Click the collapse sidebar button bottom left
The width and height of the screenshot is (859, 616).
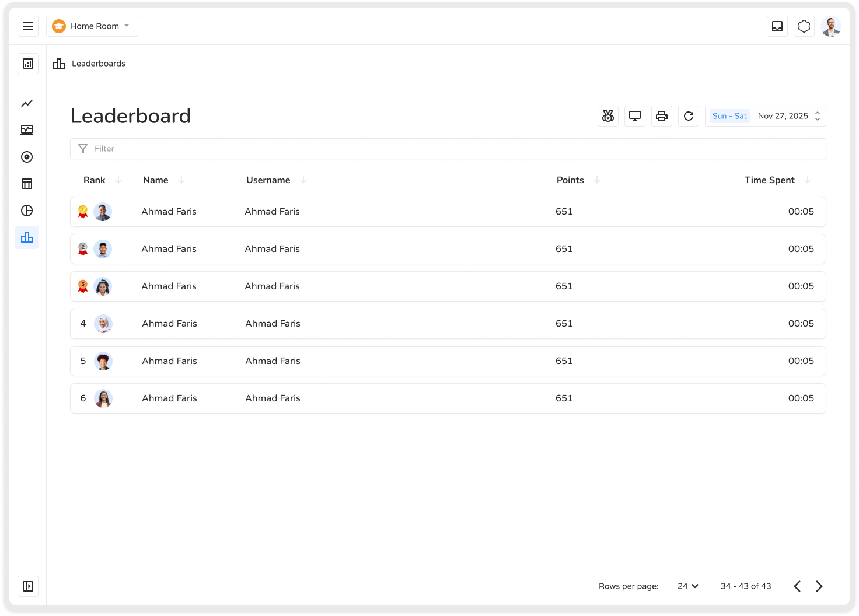tap(28, 586)
